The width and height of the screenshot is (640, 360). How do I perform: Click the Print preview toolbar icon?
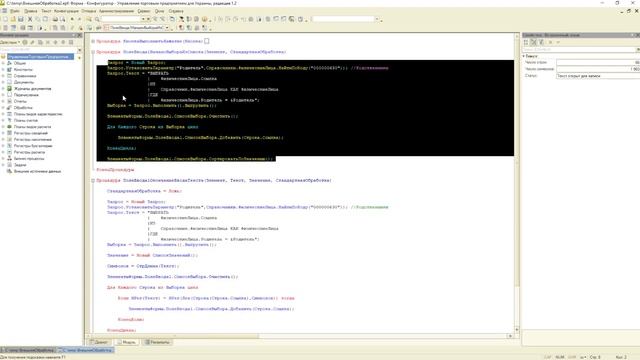point(62,19)
